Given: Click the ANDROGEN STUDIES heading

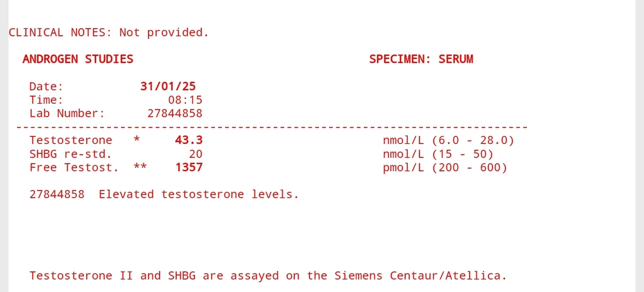Looking at the screenshot, I should point(78,59).
